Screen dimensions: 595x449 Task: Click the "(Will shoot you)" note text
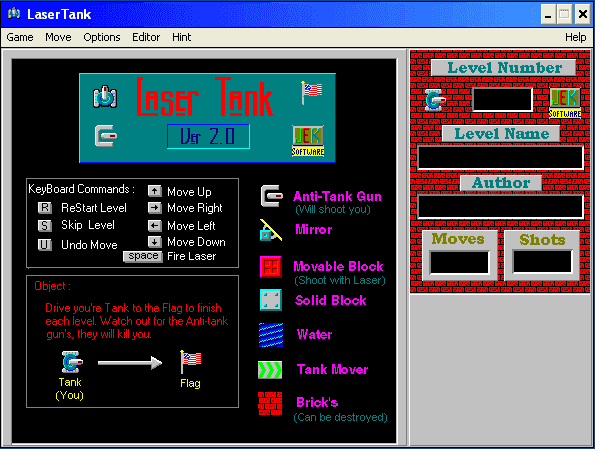click(333, 210)
